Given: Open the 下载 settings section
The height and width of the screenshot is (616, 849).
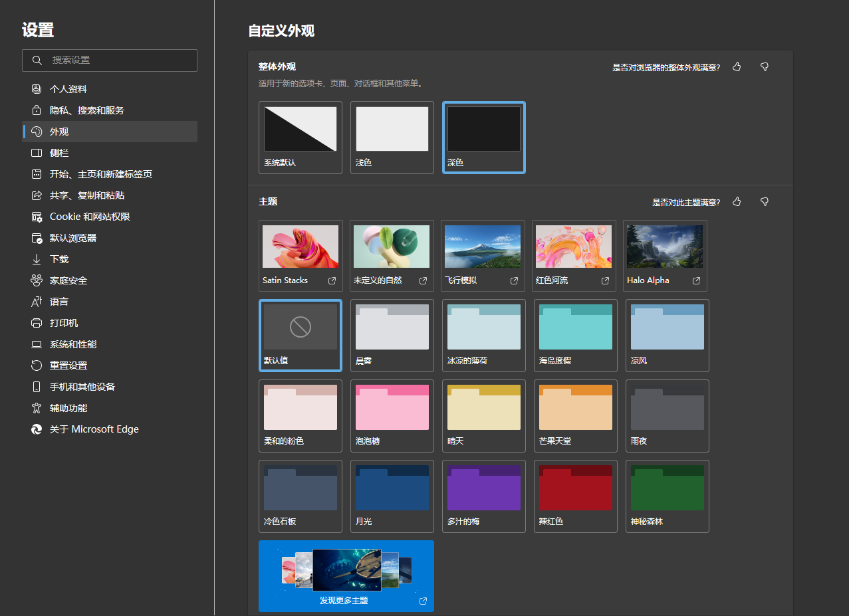Looking at the screenshot, I should coord(59,259).
